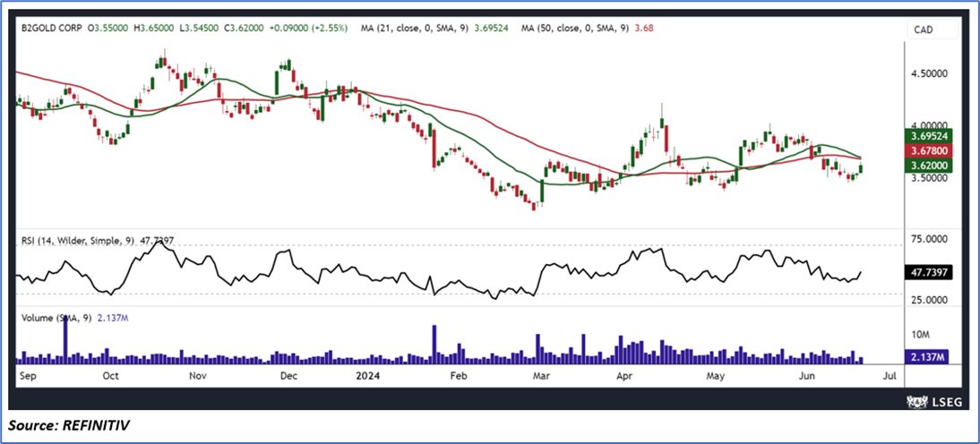Image resolution: width=980 pixels, height=444 pixels.
Task: Click the Oct label on time axis
Action: pyautogui.click(x=110, y=377)
